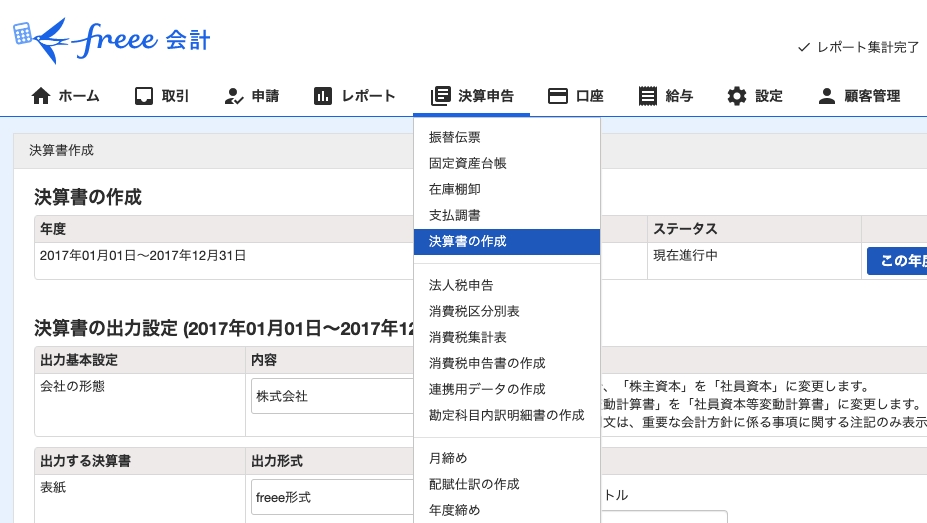
Task: Click the 表紙 row label
Action: [53, 487]
